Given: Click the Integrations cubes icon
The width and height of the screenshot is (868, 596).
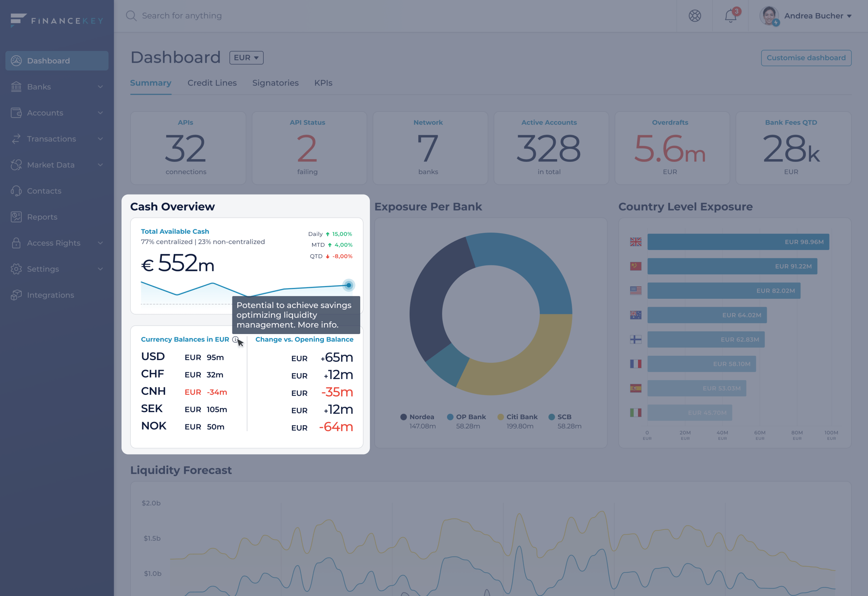Looking at the screenshot, I should 16,295.
